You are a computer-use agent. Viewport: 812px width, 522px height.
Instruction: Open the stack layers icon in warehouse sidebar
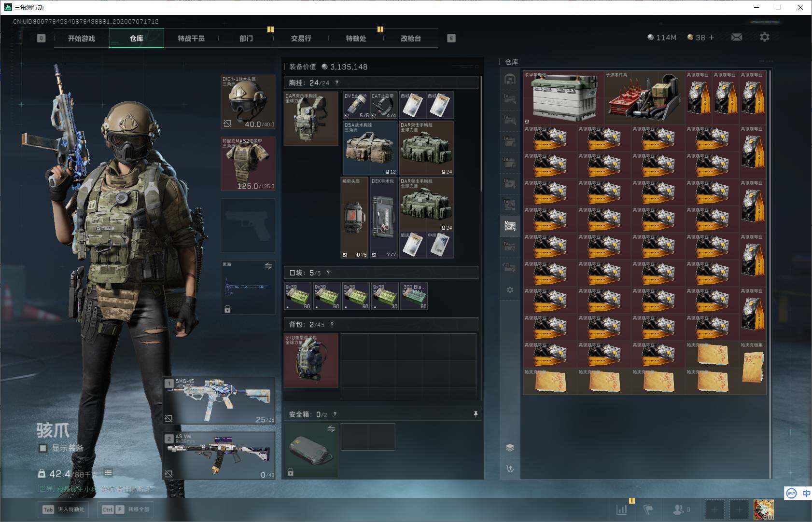pyautogui.click(x=510, y=448)
